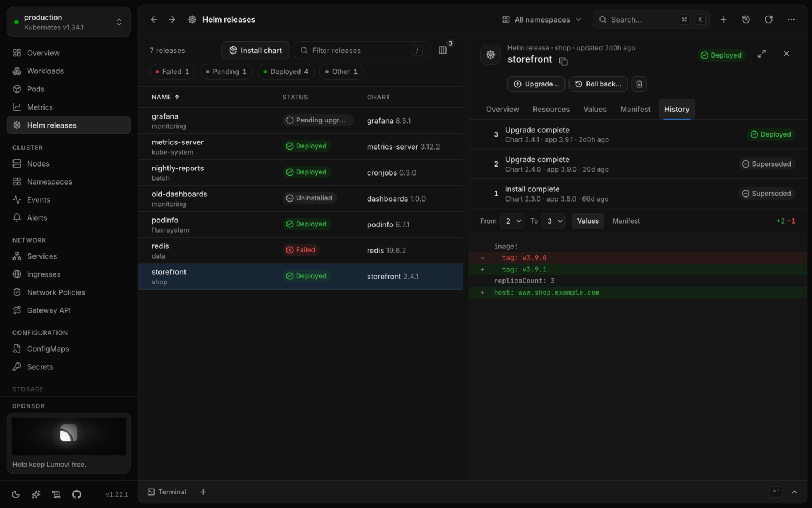Copy storefront release name
The image size is (812, 508).
pos(563,61)
